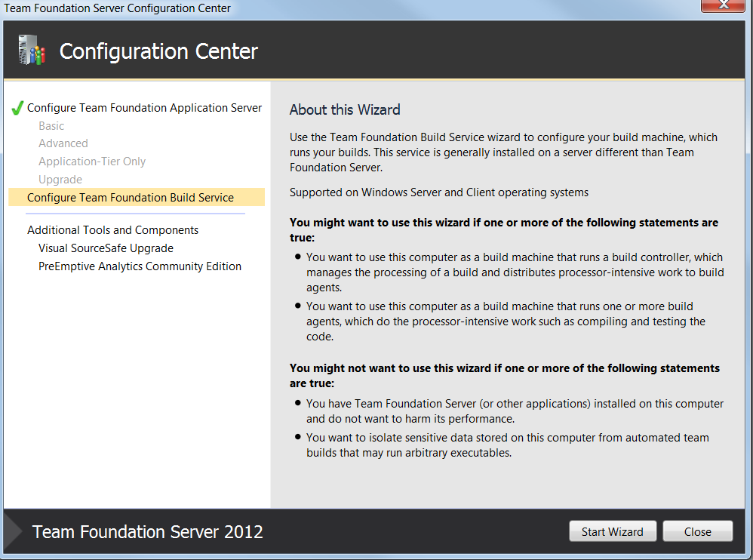
Task: Click the green checkmark beside Application Server
Action: tap(17, 108)
